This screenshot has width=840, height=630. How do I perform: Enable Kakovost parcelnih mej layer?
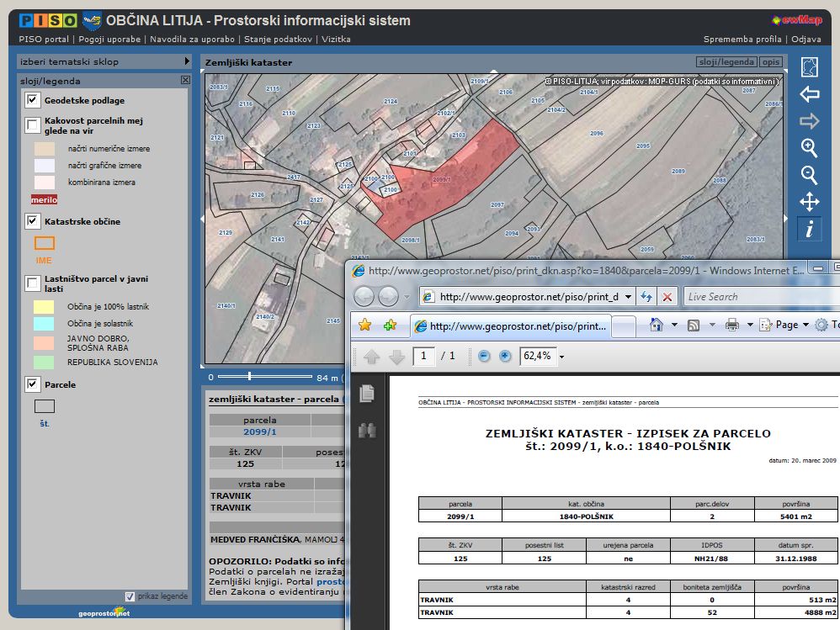tap(33, 126)
